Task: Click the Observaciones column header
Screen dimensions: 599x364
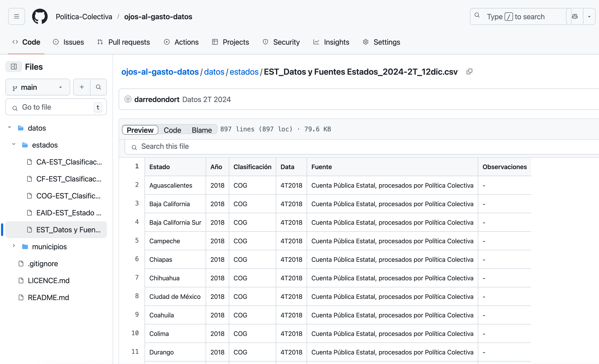Action: (x=505, y=167)
